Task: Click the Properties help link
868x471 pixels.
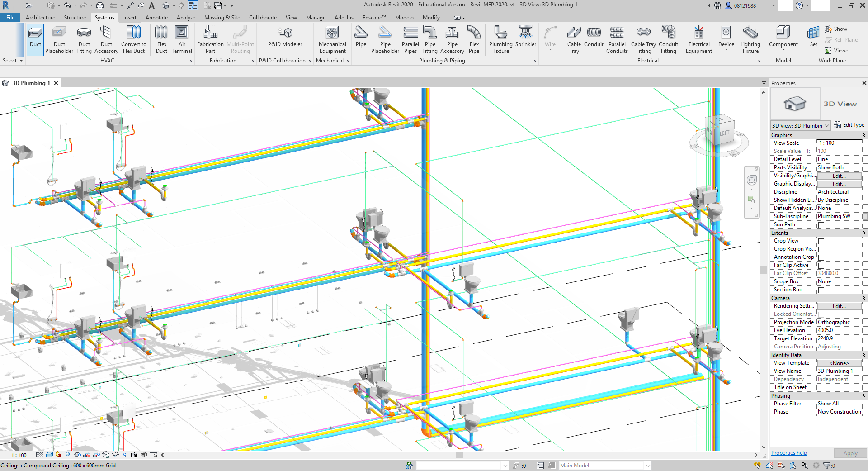Action: [x=789, y=453]
